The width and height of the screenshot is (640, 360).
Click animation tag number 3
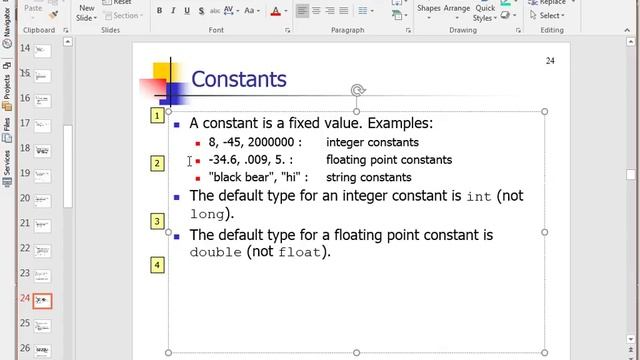[x=157, y=221]
